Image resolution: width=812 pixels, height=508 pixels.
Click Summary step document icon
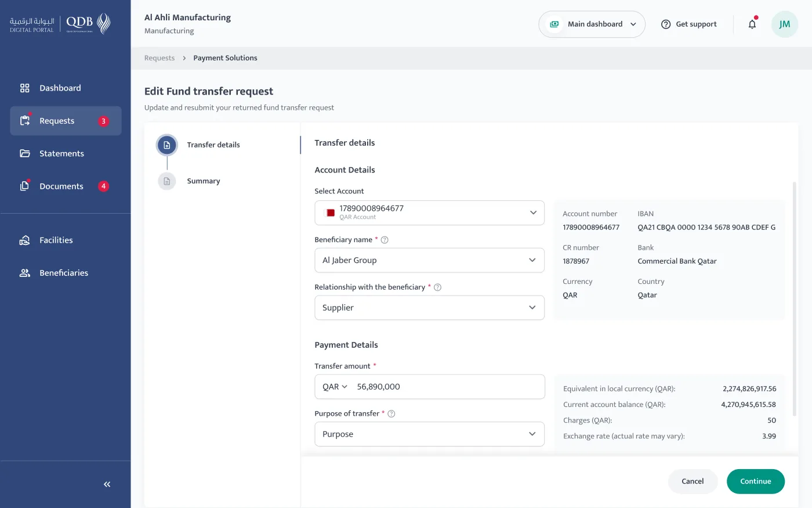point(167,181)
